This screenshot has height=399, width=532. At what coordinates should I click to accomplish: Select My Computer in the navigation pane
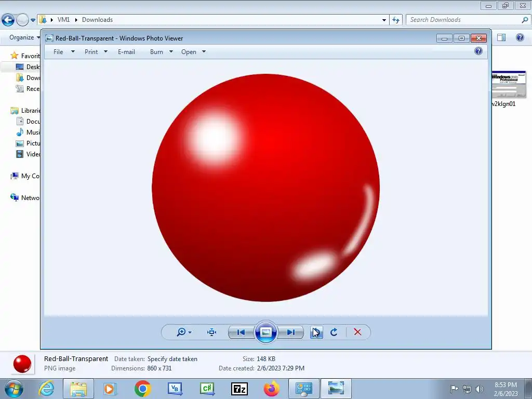tap(25, 176)
